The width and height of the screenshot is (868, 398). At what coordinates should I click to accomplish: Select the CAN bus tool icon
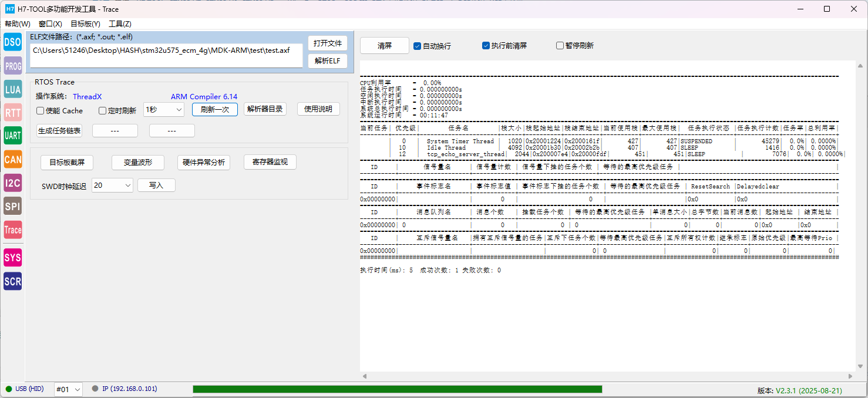(12, 159)
